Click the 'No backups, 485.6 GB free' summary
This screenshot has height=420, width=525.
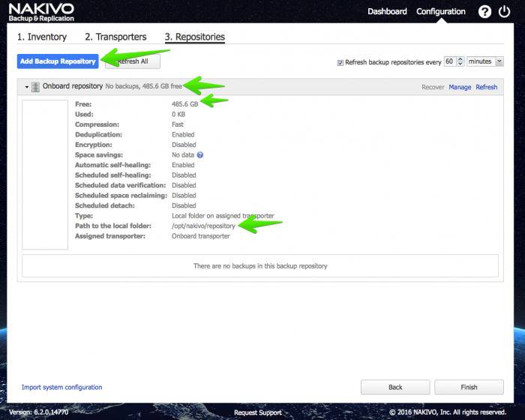(144, 86)
